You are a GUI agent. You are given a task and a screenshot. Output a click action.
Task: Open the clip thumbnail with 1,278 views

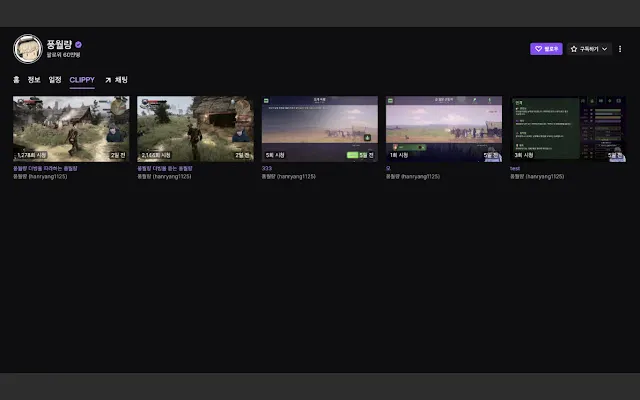tap(71, 129)
